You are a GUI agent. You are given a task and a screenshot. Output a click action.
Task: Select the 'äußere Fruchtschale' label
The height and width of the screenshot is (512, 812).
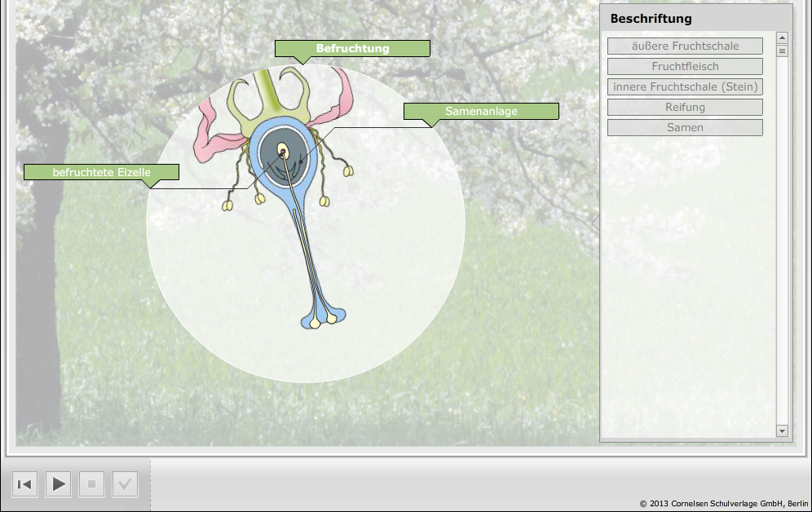click(x=685, y=46)
